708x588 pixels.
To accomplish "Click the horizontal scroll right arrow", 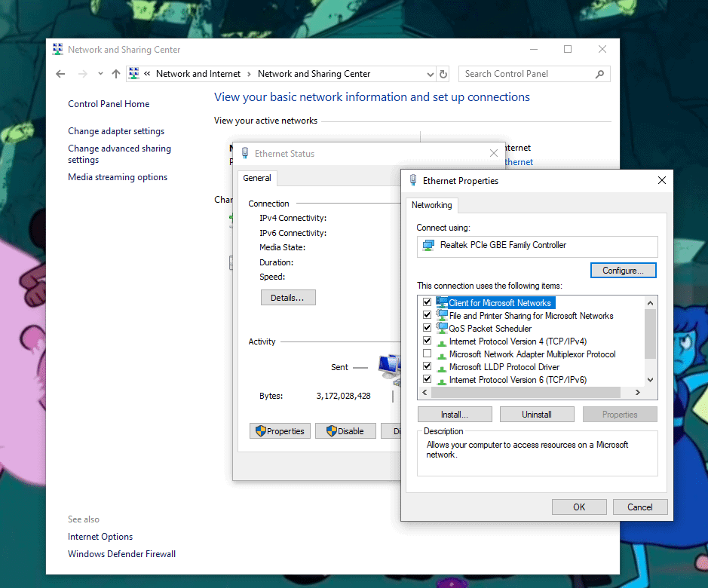I will (x=638, y=393).
